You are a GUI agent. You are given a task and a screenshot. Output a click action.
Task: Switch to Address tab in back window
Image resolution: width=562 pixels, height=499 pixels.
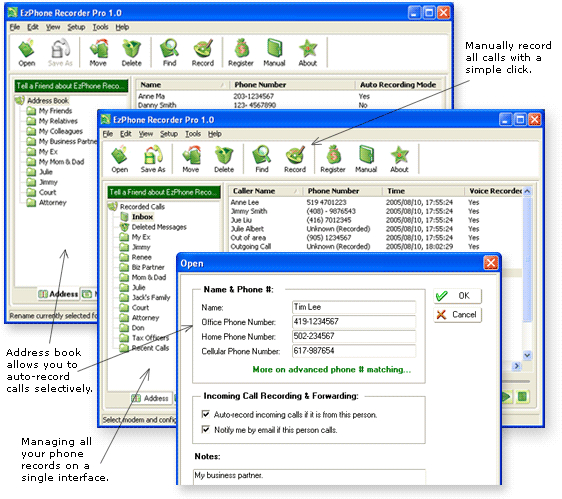coord(58,294)
